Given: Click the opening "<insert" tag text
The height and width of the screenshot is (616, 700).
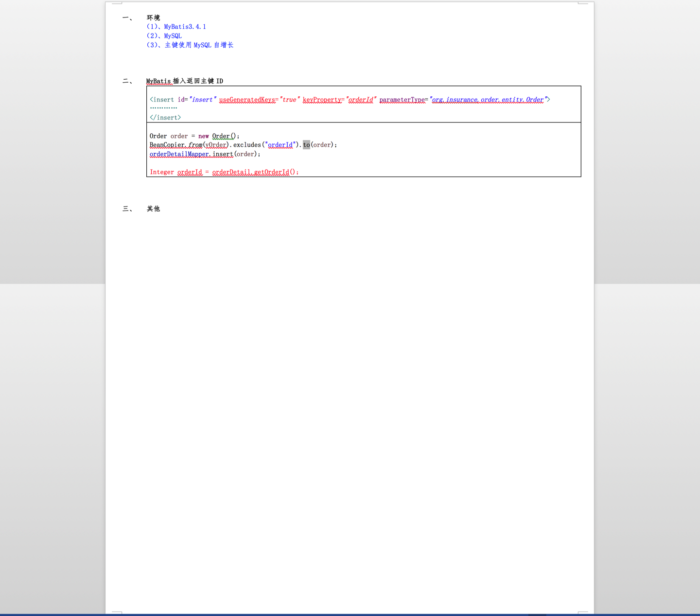Looking at the screenshot, I should coord(161,100).
